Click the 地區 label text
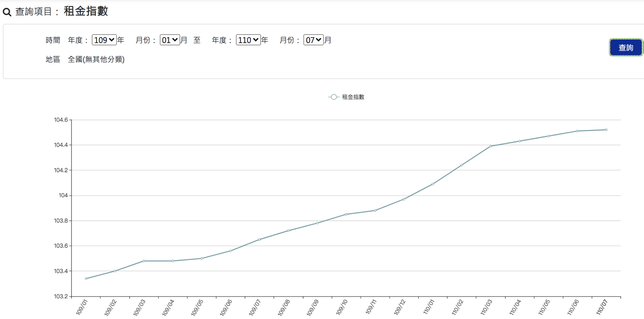The width and height of the screenshot is (644, 319). click(x=53, y=59)
